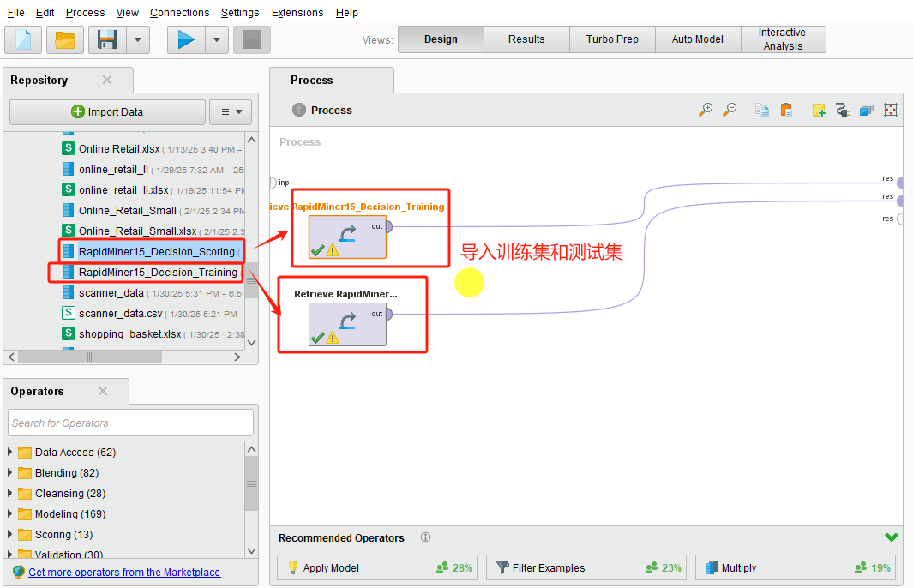Viewport: 913px width, 588px height.
Task: Open the Connections menu
Action: point(179,12)
